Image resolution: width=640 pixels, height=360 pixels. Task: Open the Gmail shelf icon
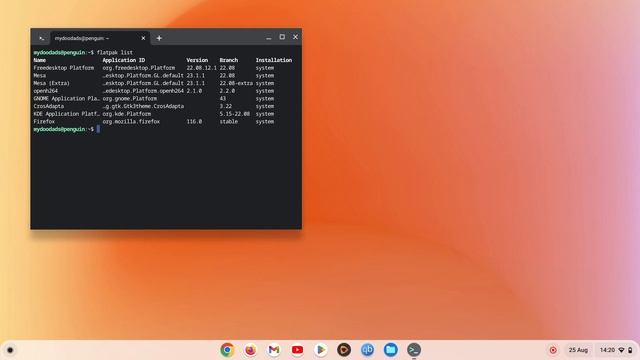point(274,350)
